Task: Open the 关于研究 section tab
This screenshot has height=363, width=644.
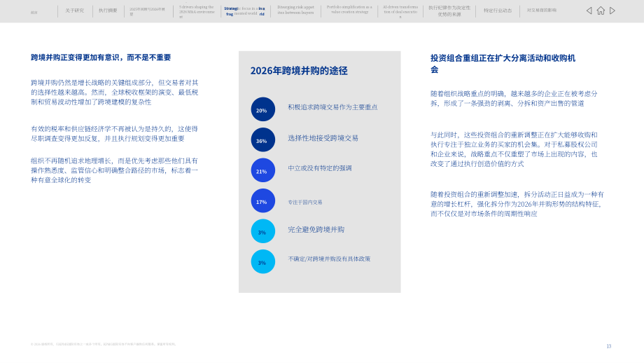Action: (x=74, y=11)
